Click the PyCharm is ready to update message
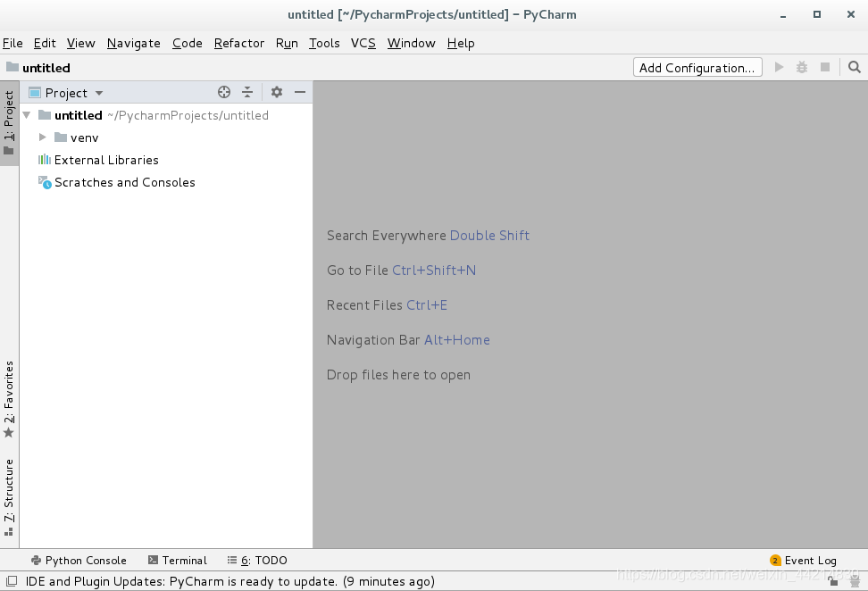Viewport: 868px width, 591px height. 230,581
